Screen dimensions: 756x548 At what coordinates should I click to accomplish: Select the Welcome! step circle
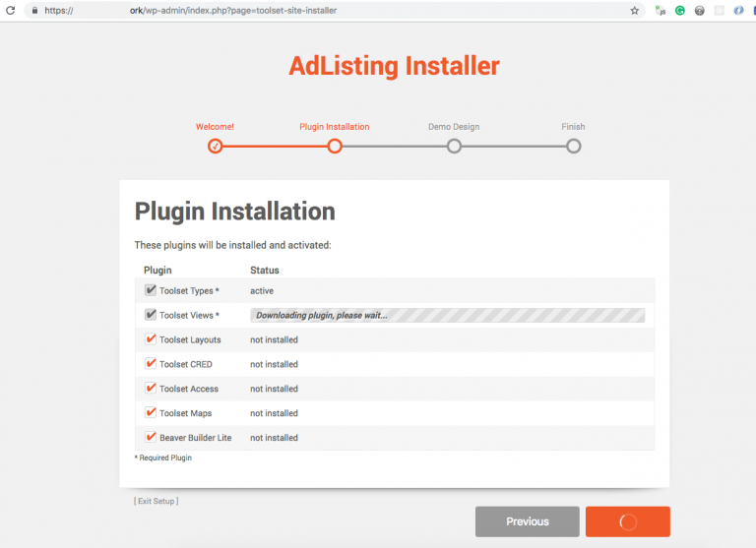pyautogui.click(x=215, y=146)
